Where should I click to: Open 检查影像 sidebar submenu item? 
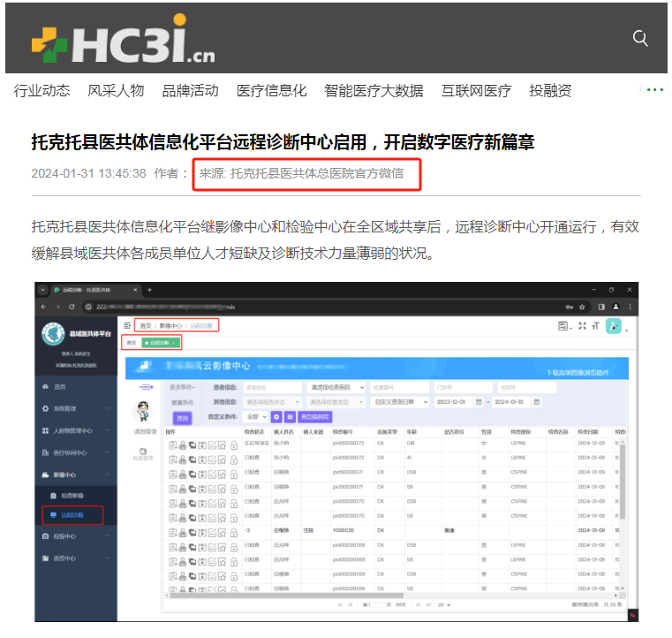72,496
